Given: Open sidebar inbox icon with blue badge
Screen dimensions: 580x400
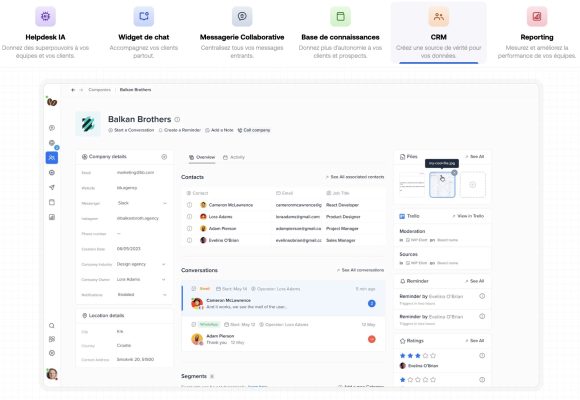Looking at the screenshot, I should pos(52,143).
